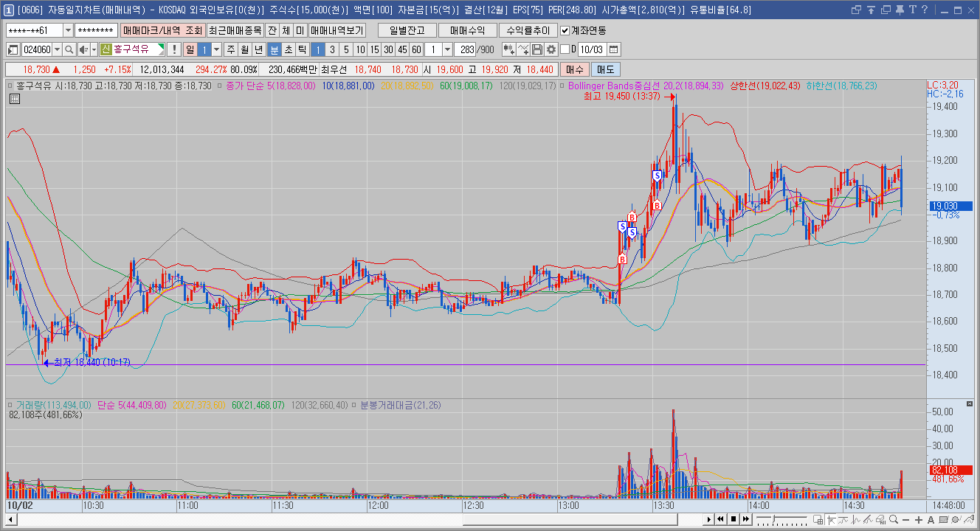
Task: Select the 분 minute period toggle
Action: click(x=275, y=49)
